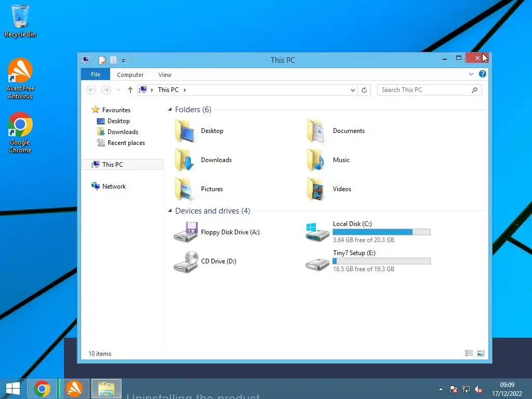Open the Windows Start button
The height and width of the screenshot is (399, 532).
(x=13, y=389)
